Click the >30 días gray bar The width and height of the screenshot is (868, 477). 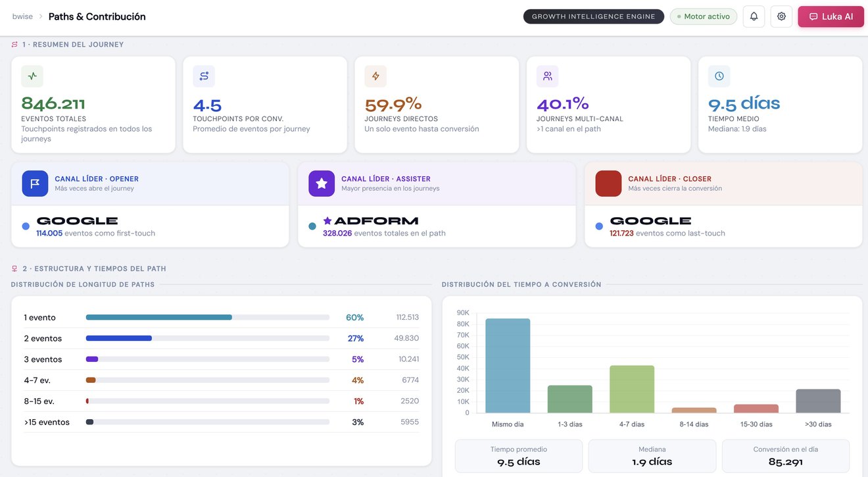[x=818, y=401]
